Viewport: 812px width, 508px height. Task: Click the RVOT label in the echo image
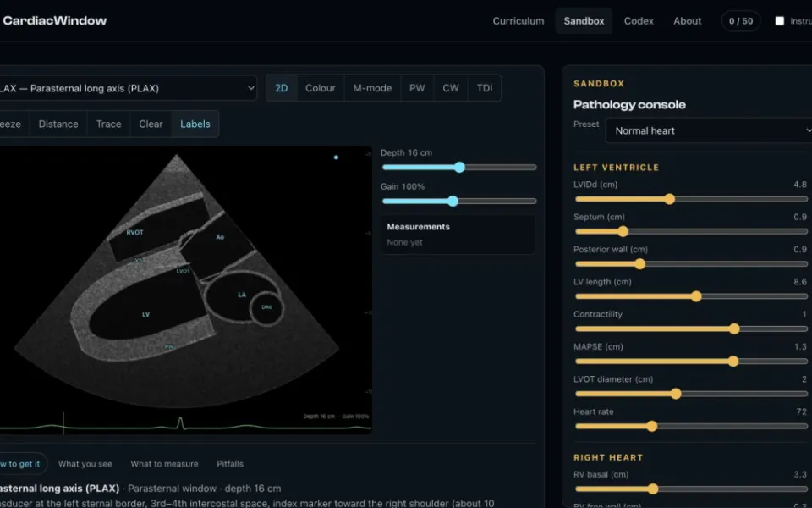(134, 232)
